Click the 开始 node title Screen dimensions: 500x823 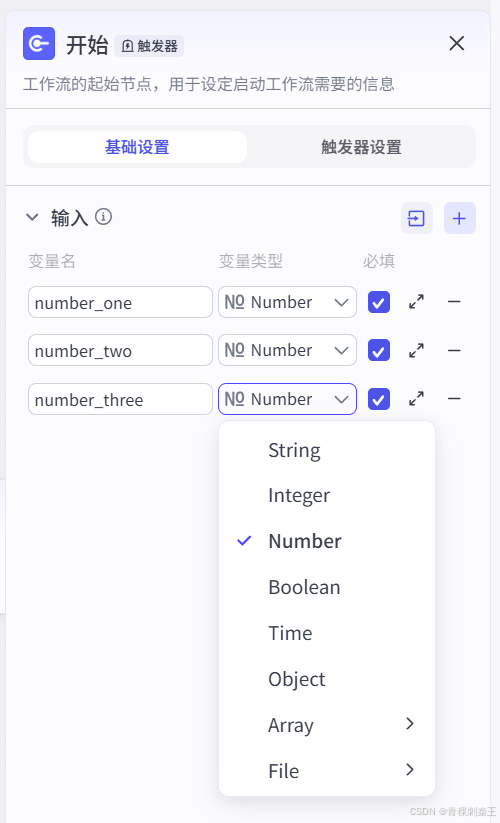pos(87,45)
